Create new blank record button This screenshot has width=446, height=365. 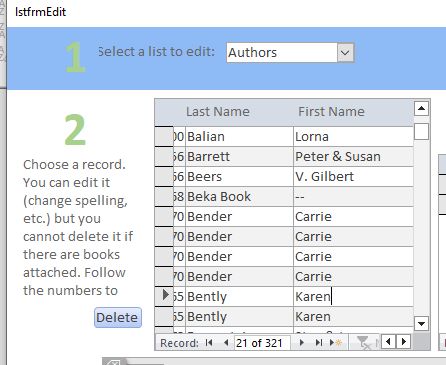tap(336, 342)
